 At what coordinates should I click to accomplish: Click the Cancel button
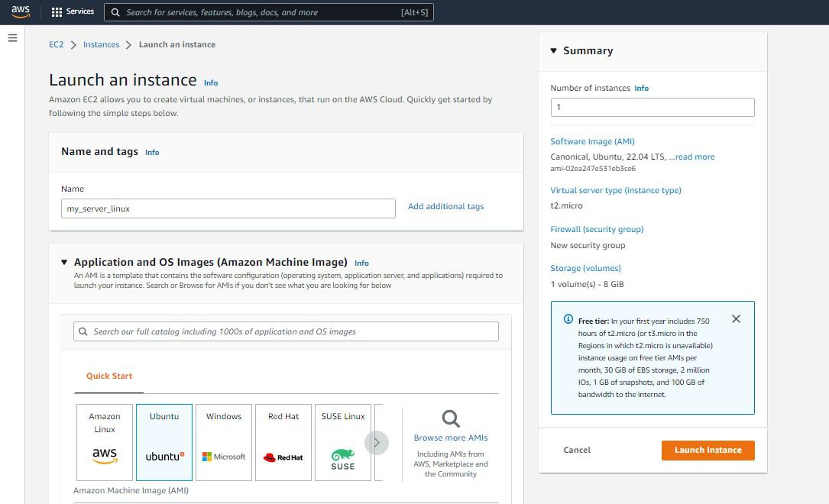(577, 450)
